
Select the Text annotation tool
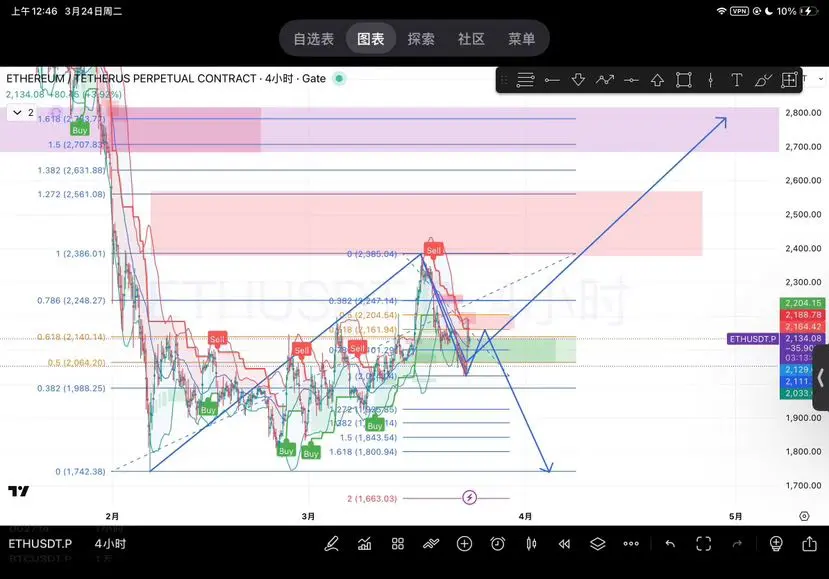[736, 80]
